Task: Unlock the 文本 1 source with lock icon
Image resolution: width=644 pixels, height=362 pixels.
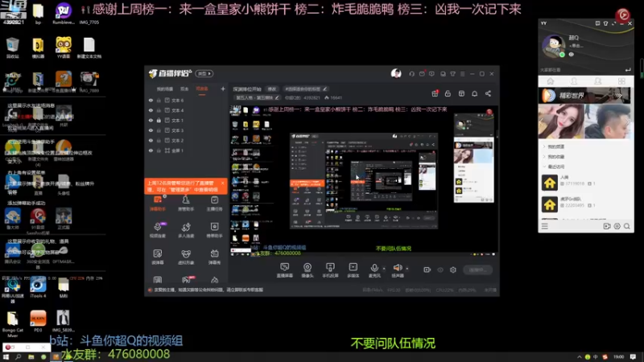Action: click(159, 120)
